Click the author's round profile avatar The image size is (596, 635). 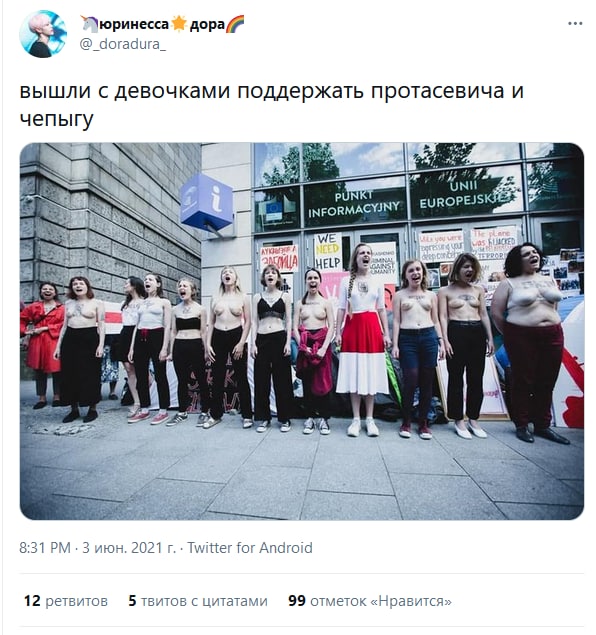pyautogui.click(x=43, y=34)
